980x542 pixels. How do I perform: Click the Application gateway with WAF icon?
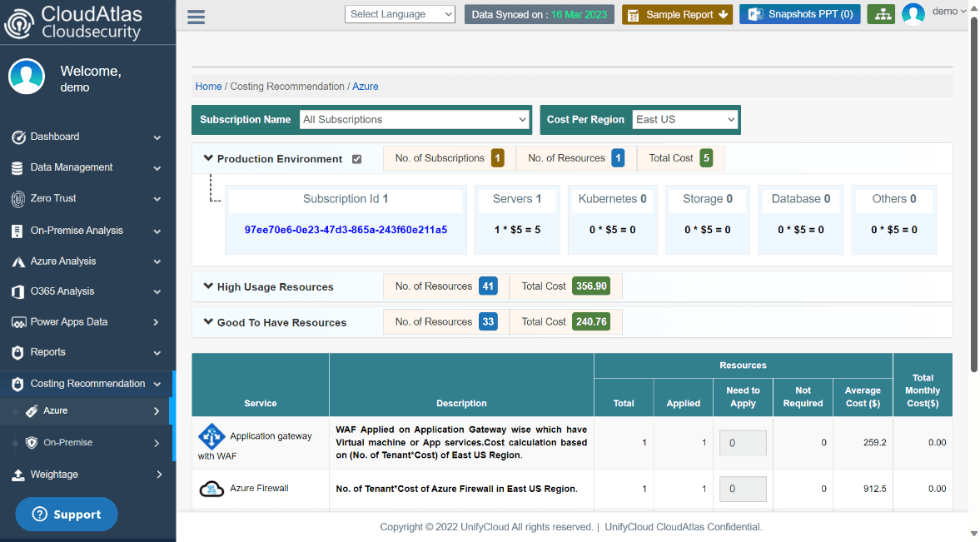(x=211, y=436)
